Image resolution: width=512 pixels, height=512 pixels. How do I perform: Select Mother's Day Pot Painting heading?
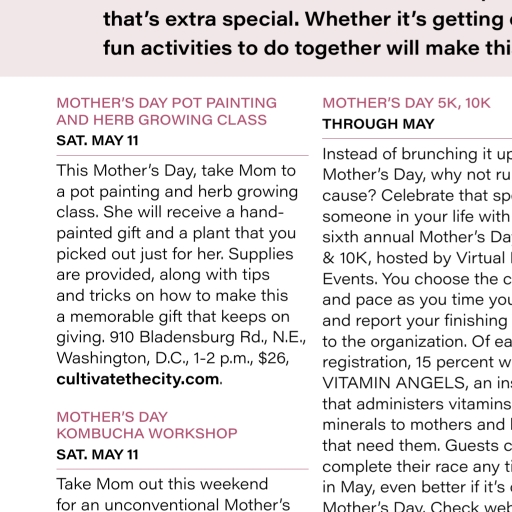[x=167, y=111]
